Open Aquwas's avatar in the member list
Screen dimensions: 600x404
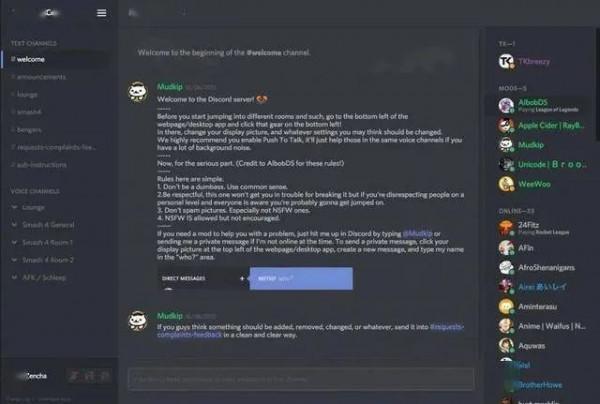[506, 345]
